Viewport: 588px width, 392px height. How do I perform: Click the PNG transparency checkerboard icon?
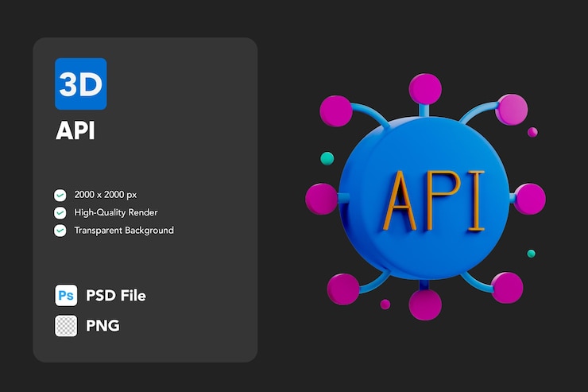66,325
